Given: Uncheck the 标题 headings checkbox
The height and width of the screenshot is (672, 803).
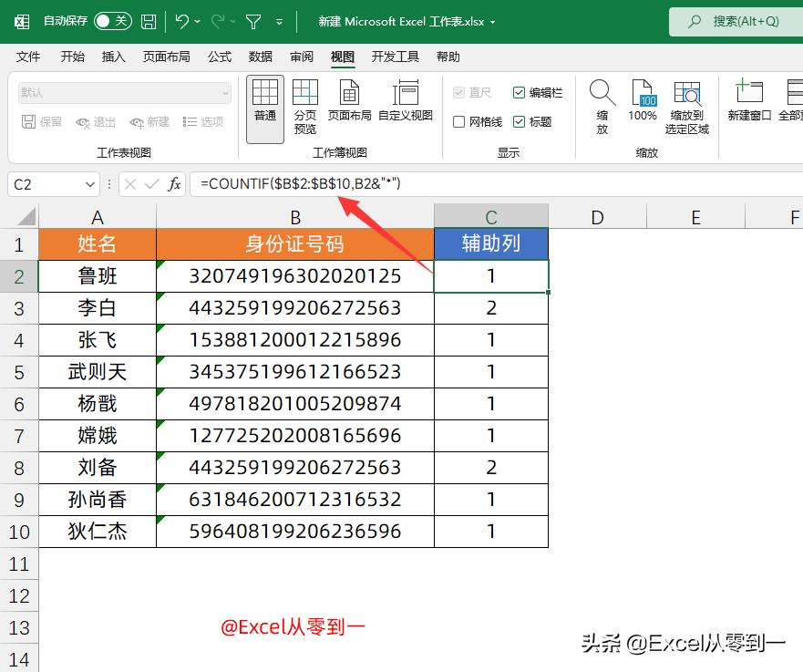Looking at the screenshot, I should point(520,121).
